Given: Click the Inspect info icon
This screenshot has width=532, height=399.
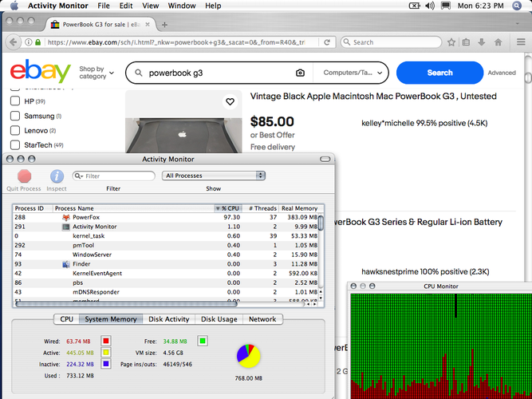Looking at the screenshot, I should 57,176.
